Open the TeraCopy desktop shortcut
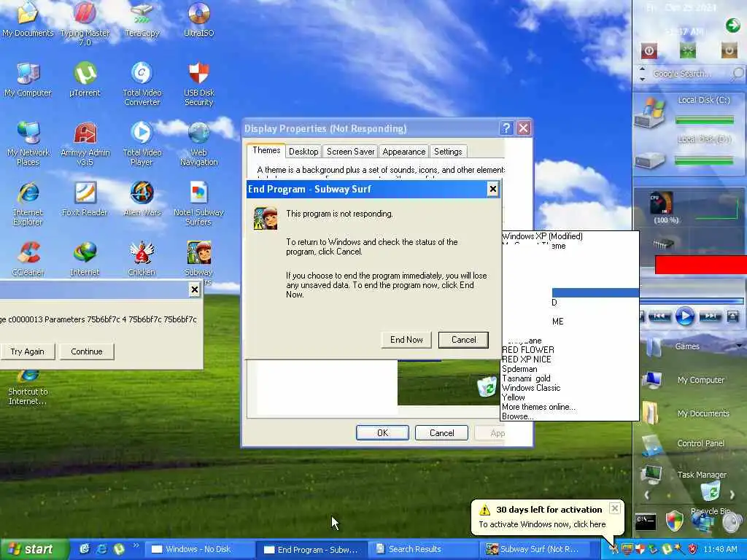The height and width of the screenshot is (560, 747). coord(142,19)
